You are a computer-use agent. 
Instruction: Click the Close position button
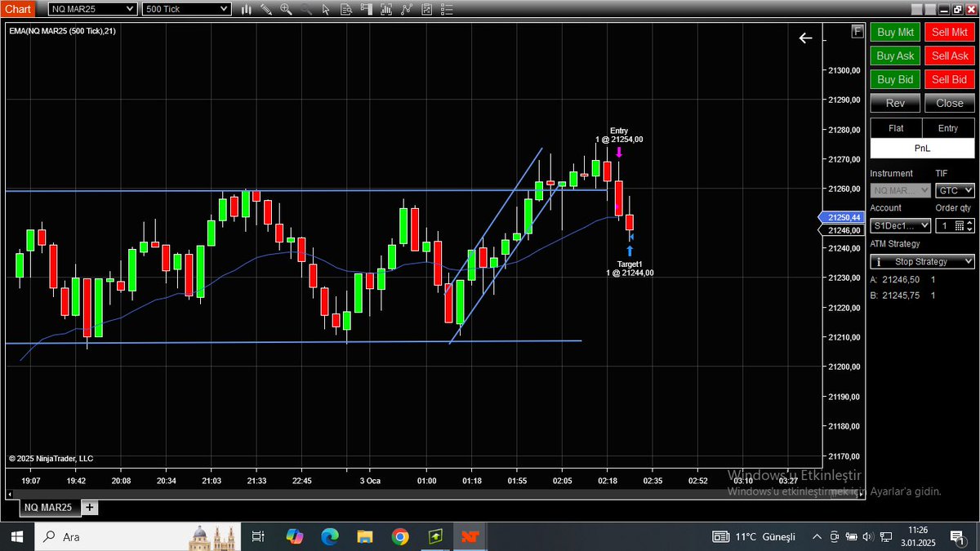[950, 103]
